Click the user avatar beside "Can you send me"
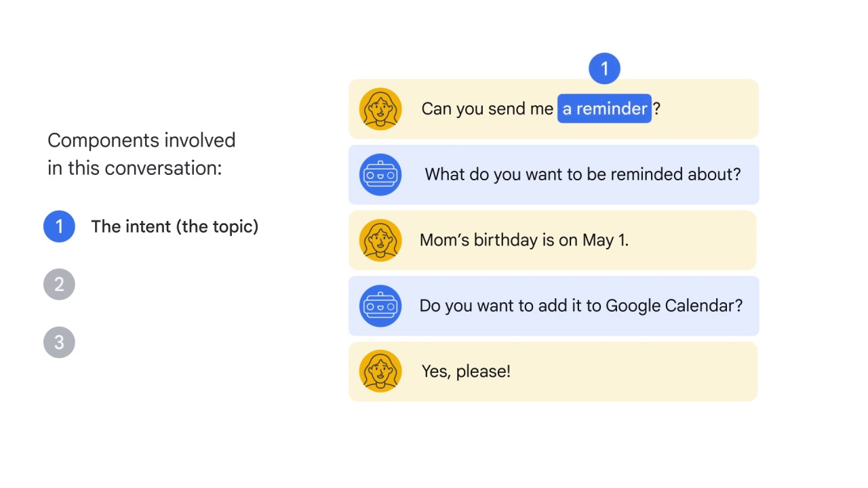868x488 pixels. [380, 108]
